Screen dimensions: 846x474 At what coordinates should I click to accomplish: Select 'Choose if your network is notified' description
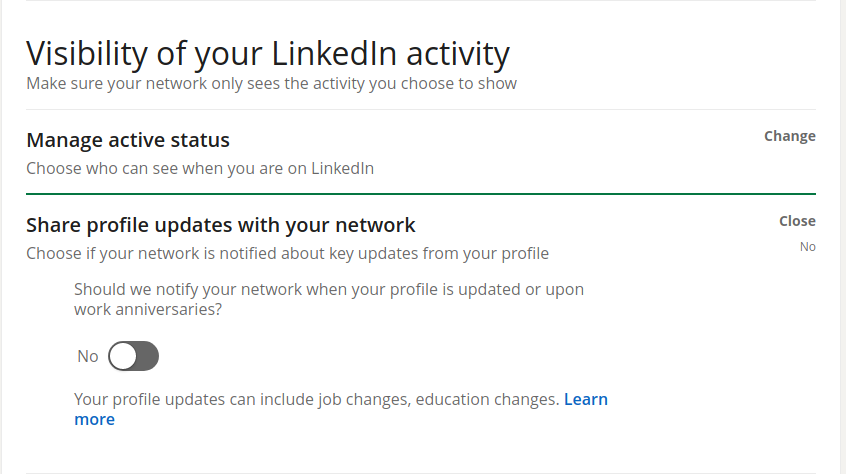(287, 253)
